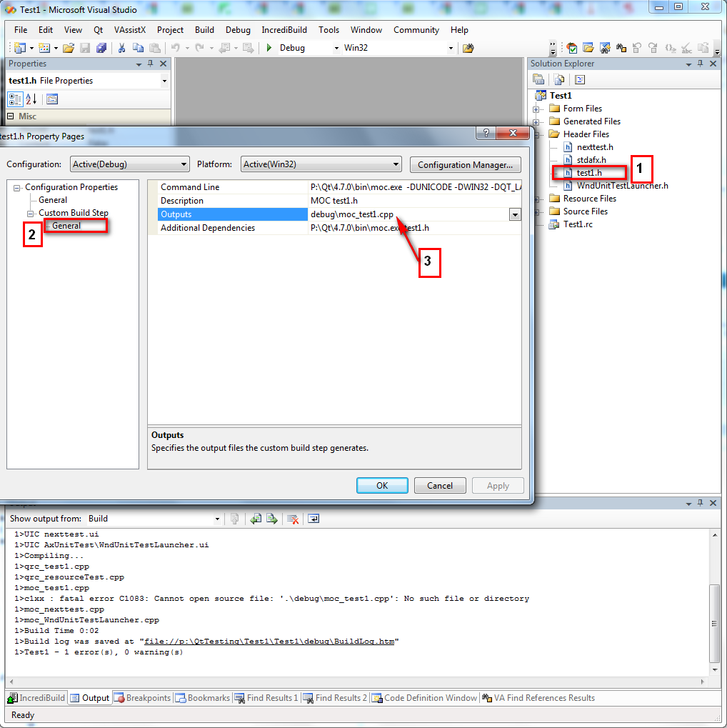
Task: Click the Go To Next Message icon in Output
Action: click(x=271, y=519)
